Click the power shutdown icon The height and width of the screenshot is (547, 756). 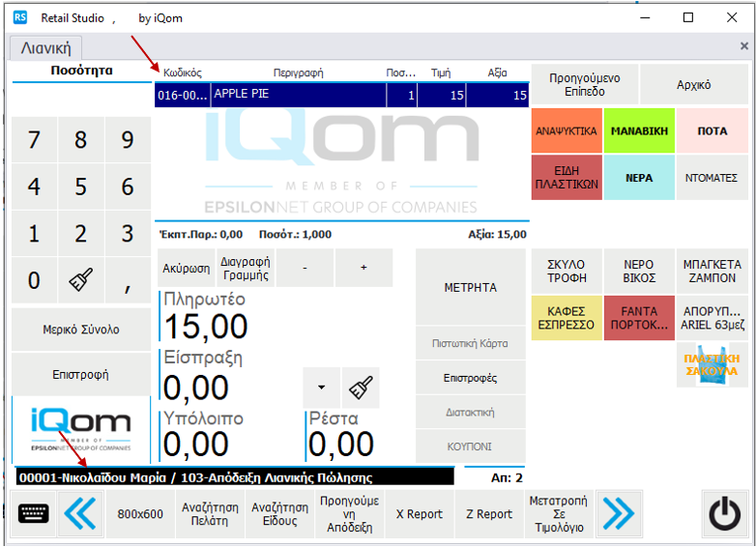[x=724, y=514]
